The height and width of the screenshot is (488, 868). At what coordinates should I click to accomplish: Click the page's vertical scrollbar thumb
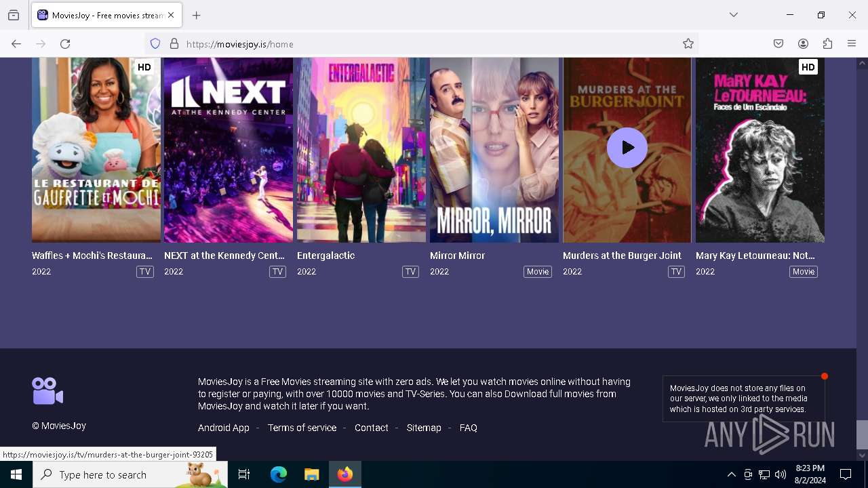coord(862,434)
